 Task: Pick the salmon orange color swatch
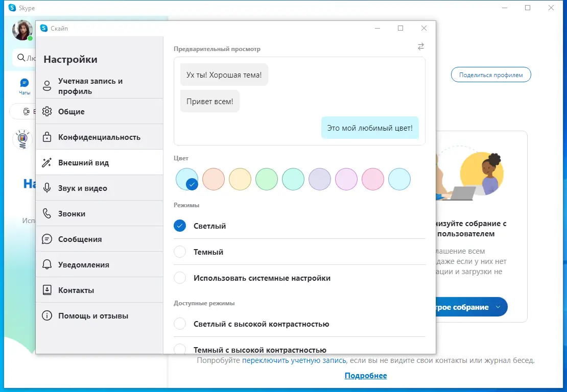[214, 179]
